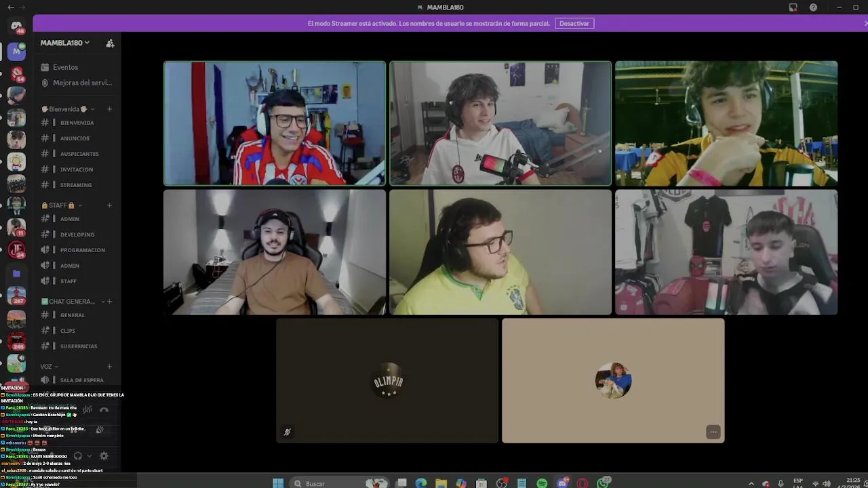Show hidden system tray icons arrow

(751, 483)
